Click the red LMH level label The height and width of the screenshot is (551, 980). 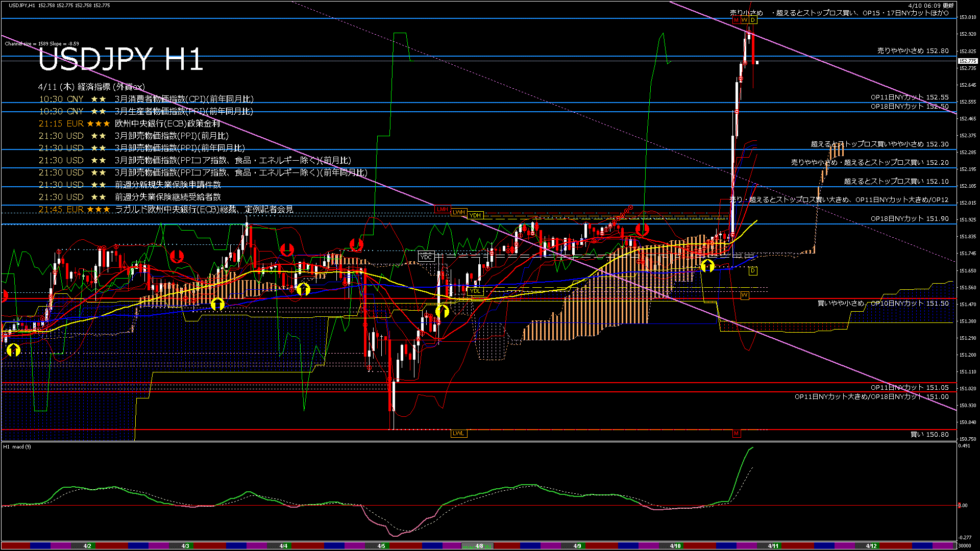click(442, 209)
